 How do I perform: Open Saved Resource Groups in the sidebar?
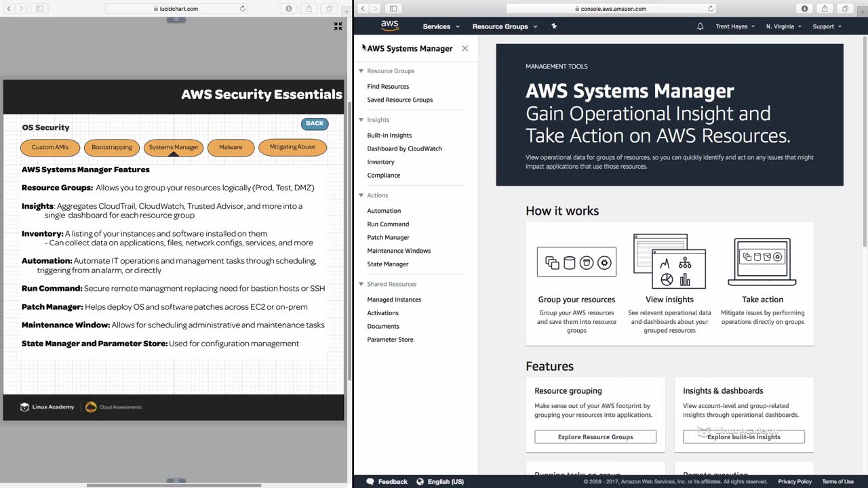pos(399,100)
